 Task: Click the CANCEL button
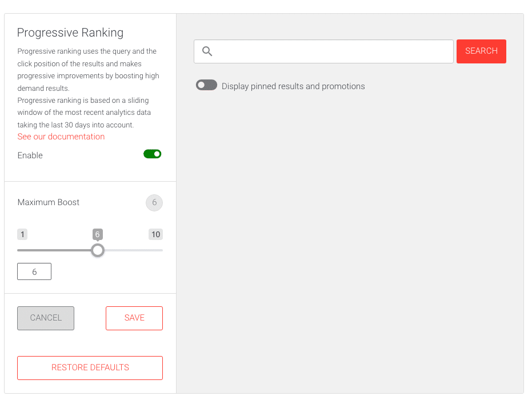pyautogui.click(x=46, y=318)
